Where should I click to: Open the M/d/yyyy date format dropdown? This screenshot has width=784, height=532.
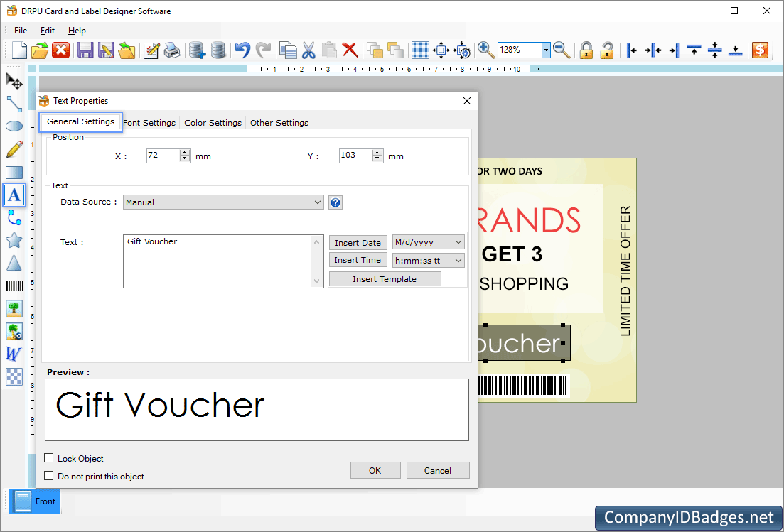pyautogui.click(x=429, y=242)
